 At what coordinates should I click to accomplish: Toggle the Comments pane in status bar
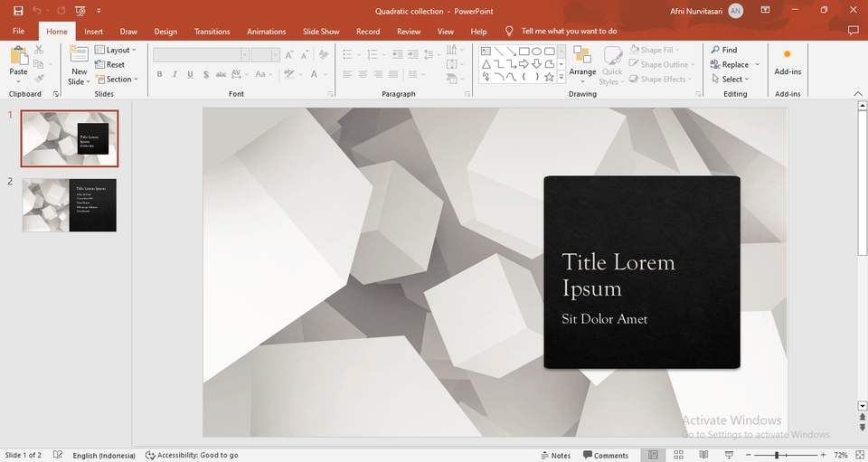click(606, 455)
